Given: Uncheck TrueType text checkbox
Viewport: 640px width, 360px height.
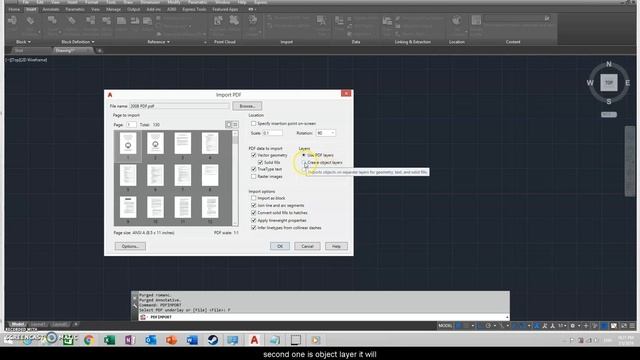Looking at the screenshot, I should pyautogui.click(x=253, y=169).
